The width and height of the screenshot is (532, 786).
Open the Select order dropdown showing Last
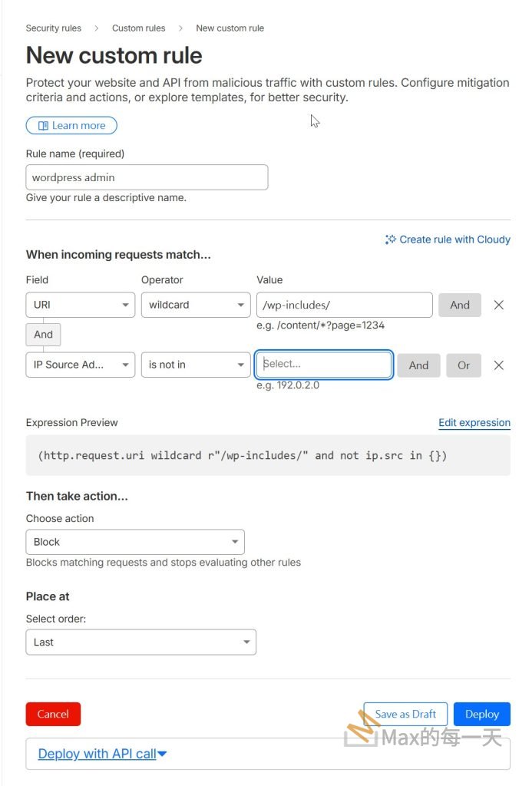[x=140, y=642]
